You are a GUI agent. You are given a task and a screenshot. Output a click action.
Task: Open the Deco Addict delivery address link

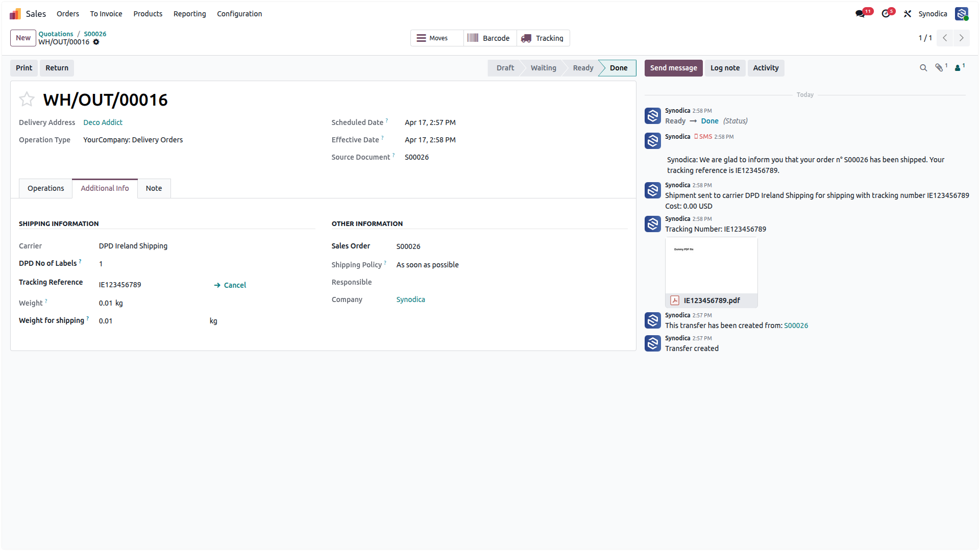[x=103, y=122]
